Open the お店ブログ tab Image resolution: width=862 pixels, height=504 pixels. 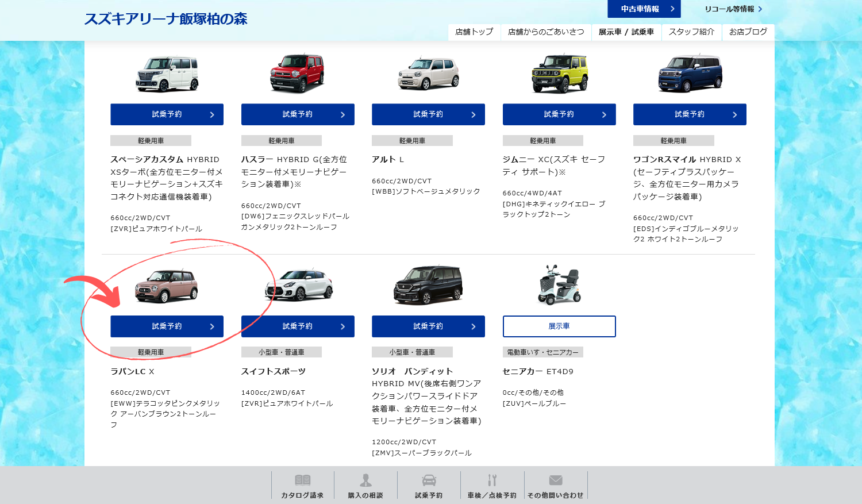(748, 32)
